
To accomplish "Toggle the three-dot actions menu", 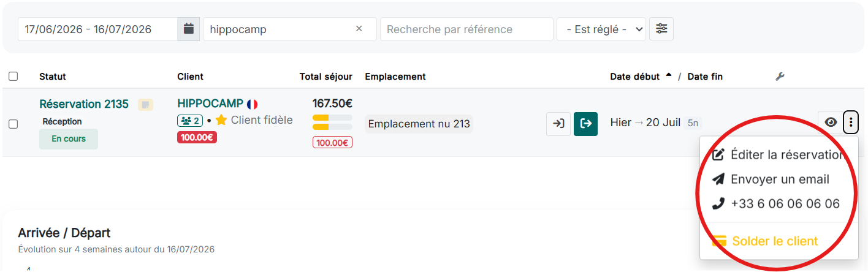I will 851,123.
